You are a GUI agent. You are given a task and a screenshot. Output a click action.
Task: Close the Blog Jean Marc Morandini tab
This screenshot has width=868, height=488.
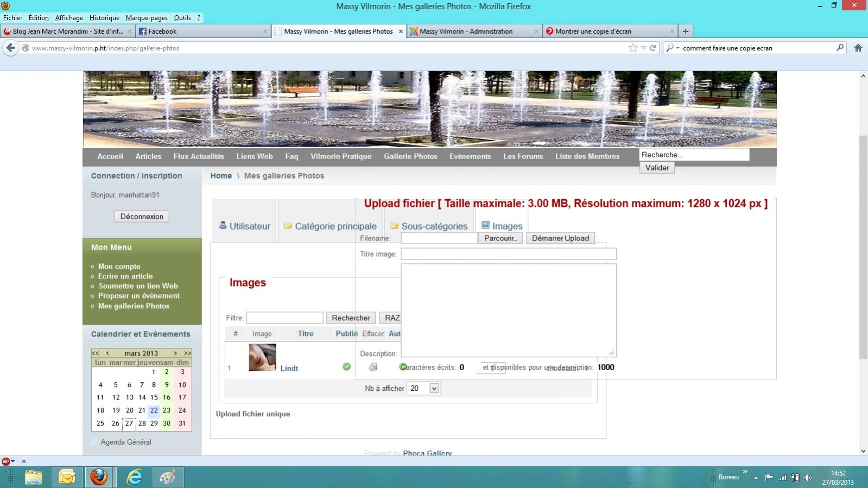130,31
